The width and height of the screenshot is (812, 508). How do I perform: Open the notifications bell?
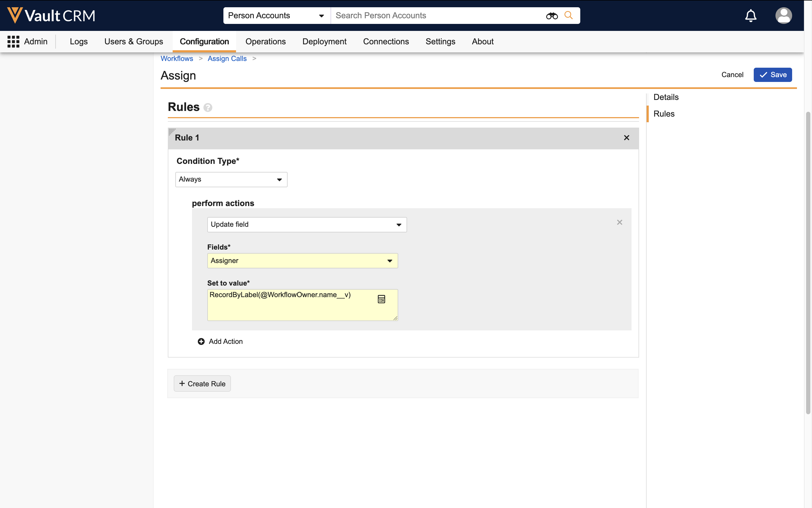751,16
